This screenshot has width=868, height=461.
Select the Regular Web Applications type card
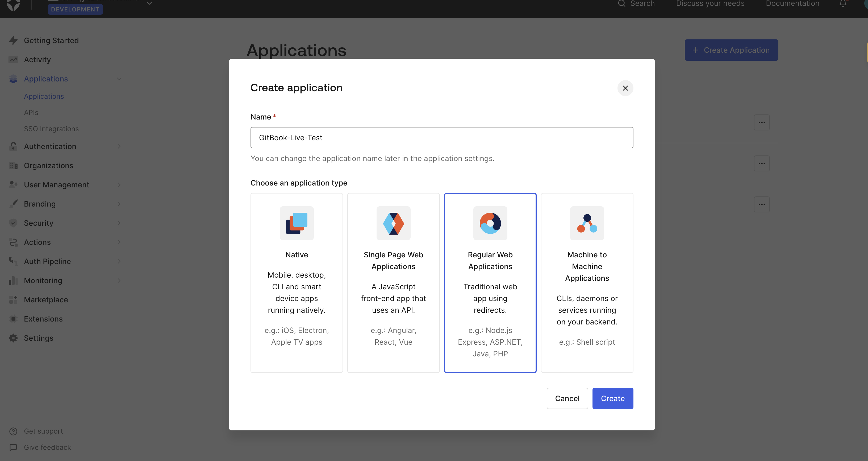pyautogui.click(x=490, y=283)
